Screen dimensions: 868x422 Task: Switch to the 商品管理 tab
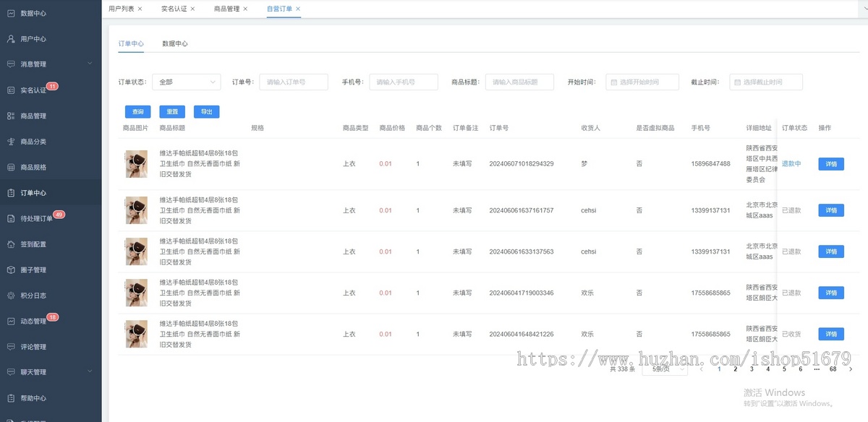pyautogui.click(x=226, y=9)
